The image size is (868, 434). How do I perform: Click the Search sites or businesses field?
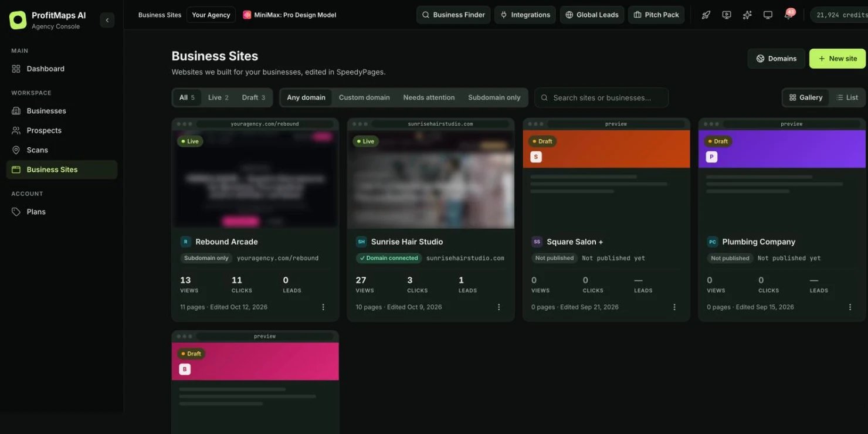601,97
